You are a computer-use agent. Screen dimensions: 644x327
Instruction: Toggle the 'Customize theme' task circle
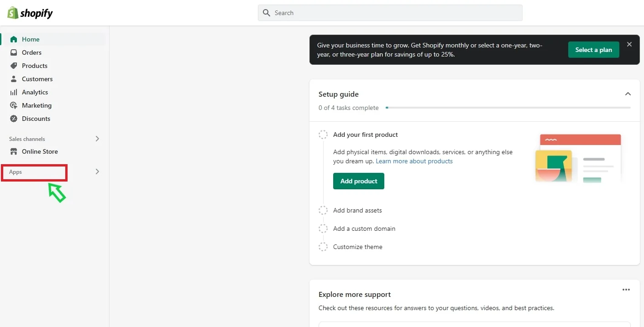coord(323,247)
